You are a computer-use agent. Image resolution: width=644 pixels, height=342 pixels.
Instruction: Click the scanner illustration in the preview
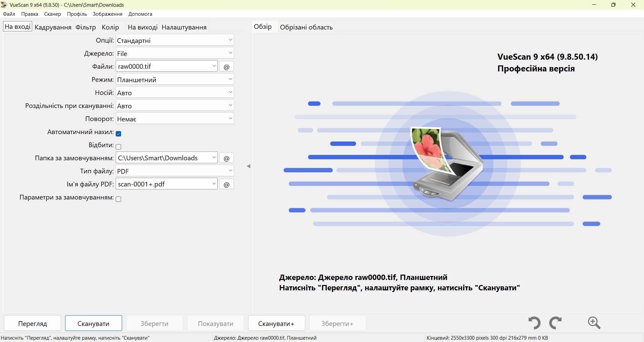pos(447,164)
